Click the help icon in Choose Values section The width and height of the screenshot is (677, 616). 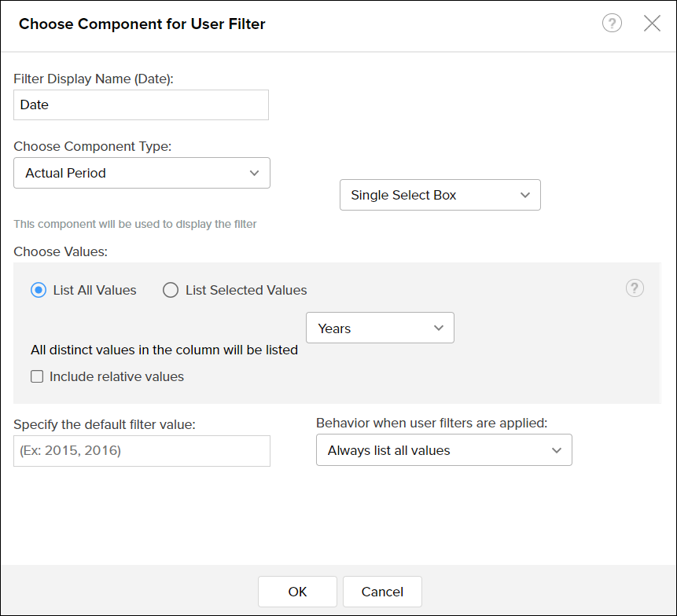(x=635, y=288)
